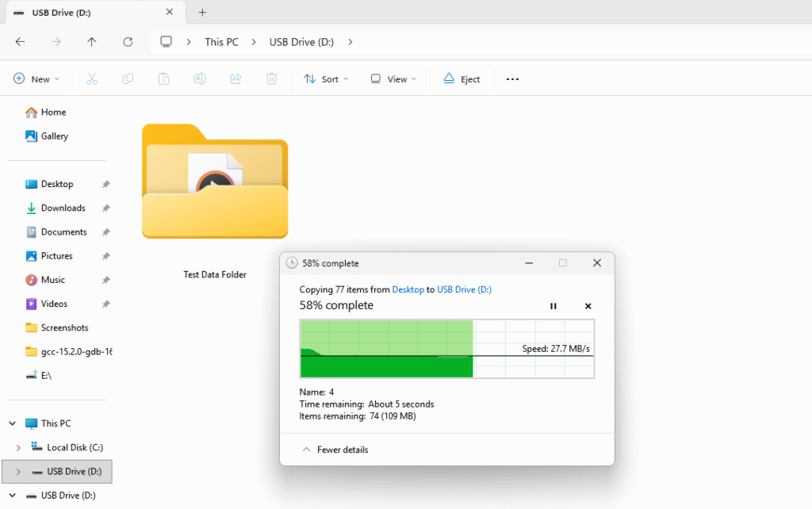The width and height of the screenshot is (812, 509).
Task: Eject the USB drive via toolbar icon
Action: pyautogui.click(x=462, y=78)
